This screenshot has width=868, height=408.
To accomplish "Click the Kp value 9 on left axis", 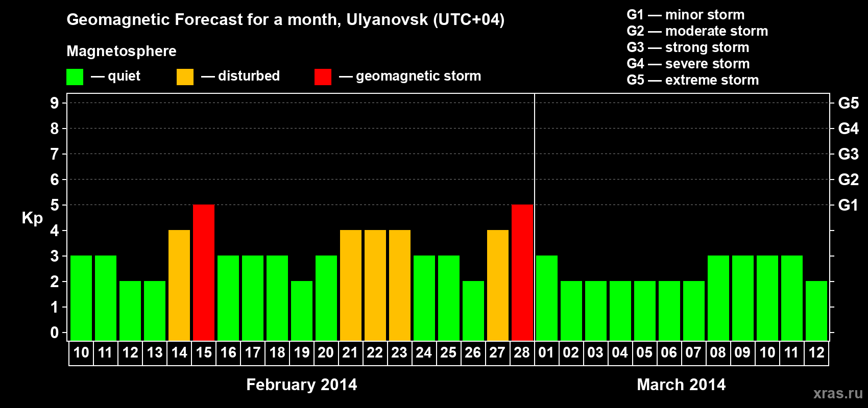I will coord(55,103).
